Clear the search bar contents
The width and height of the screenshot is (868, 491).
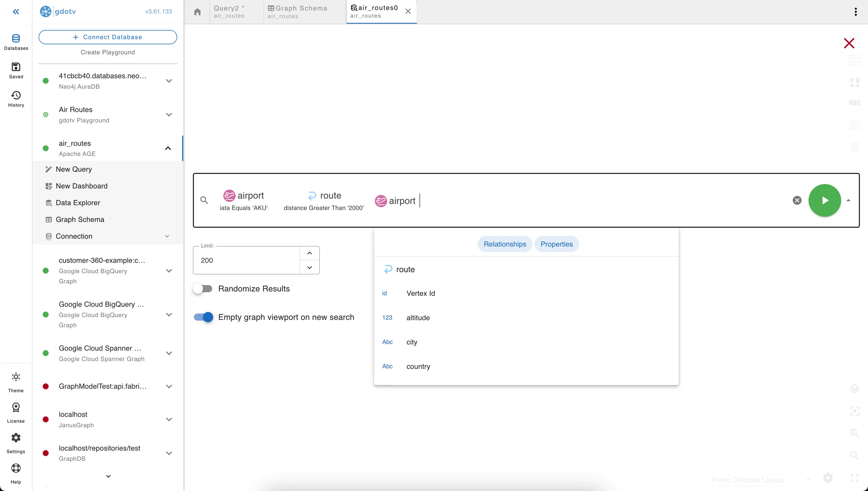(x=797, y=200)
